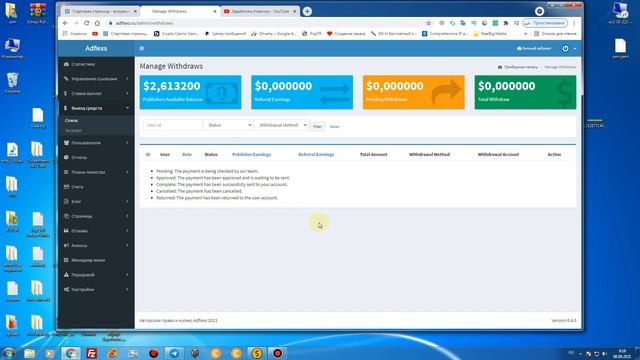The width and height of the screenshot is (640, 360).
Task: Open the PopTR bookmark
Action: coord(312,34)
